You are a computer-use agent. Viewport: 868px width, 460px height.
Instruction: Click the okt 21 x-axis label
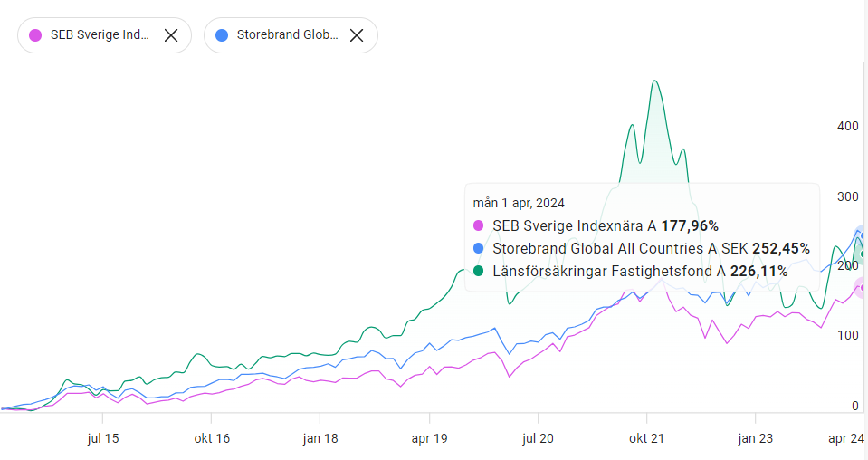click(646, 438)
